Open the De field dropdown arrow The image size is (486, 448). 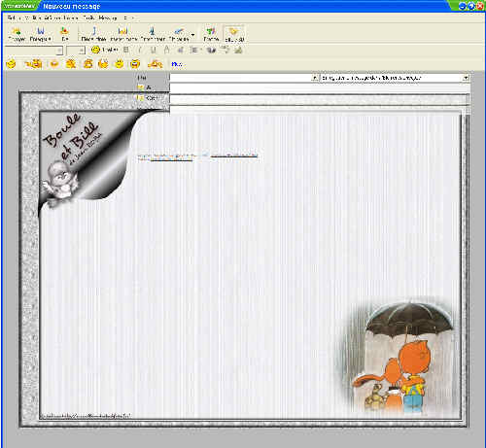(x=315, y=78)
